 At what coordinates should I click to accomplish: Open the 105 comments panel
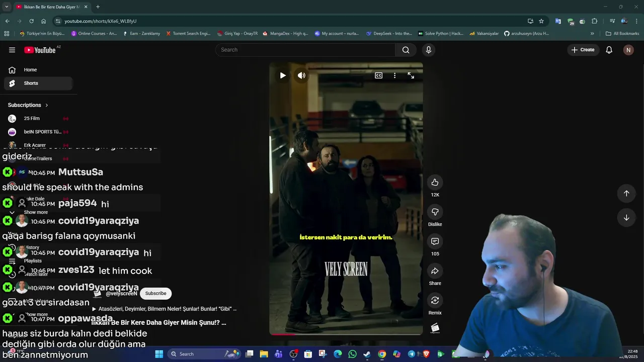click(x=435, y=241)
